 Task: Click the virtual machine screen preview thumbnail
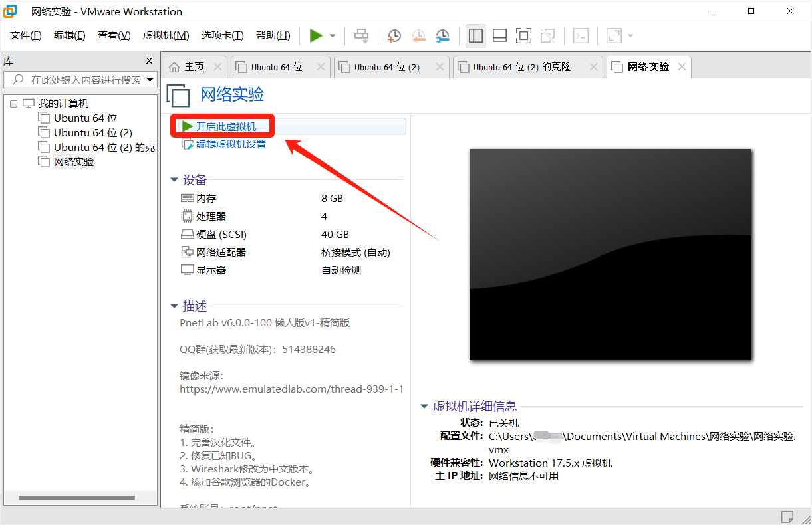pyautogui.click(x=610, y=255)
